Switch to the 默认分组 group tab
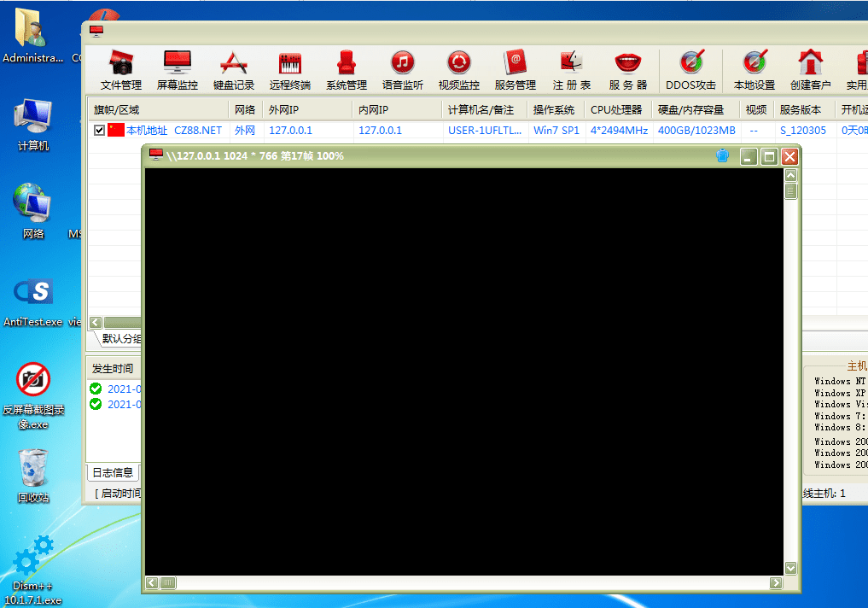The image size is (868, 608). 121,339
